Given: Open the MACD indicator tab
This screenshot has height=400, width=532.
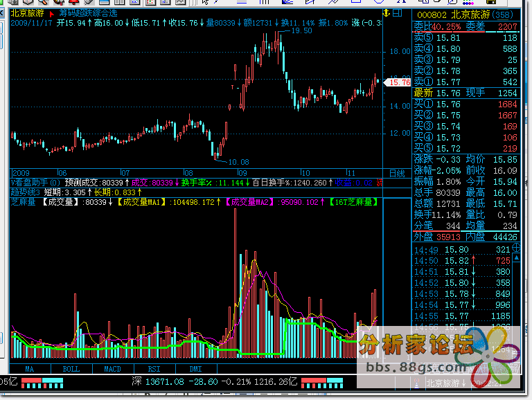Looking at the screenshot, I should pyautogui.click(x=112, y=369).
